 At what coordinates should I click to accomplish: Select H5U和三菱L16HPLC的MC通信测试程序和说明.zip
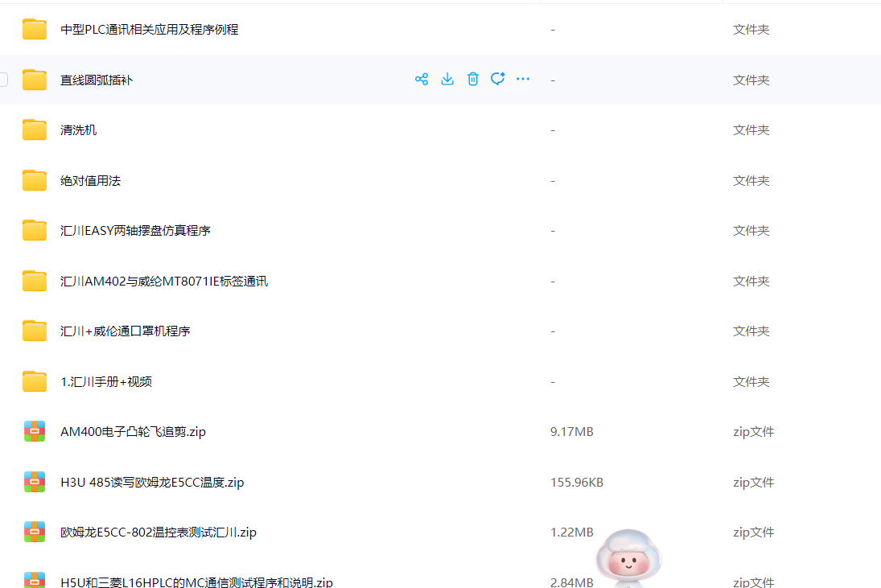pos(196,582)
